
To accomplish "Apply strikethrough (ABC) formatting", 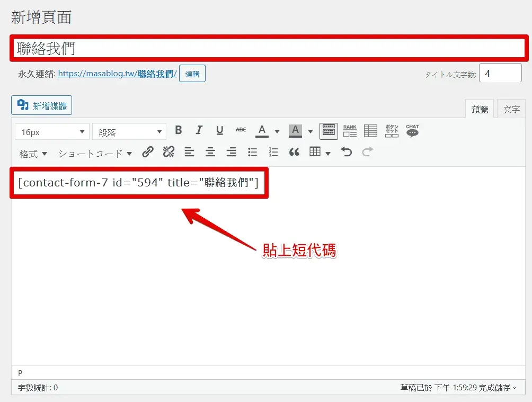I will pos(241,130).
